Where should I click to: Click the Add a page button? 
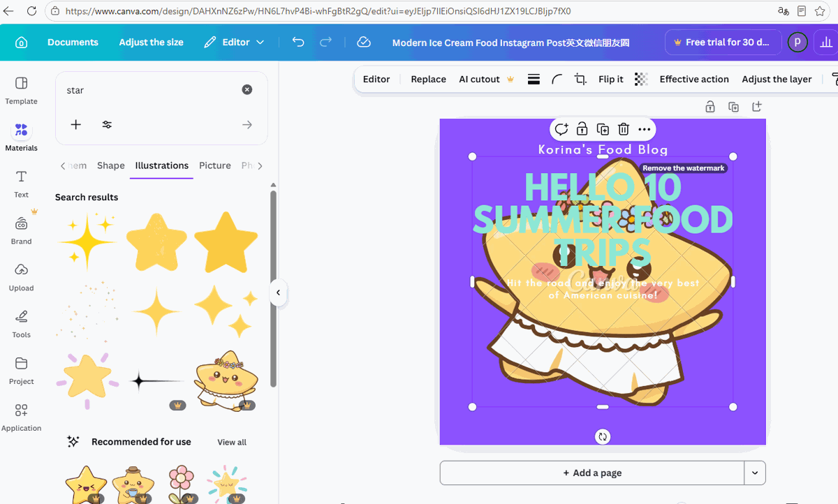point(592,473)
